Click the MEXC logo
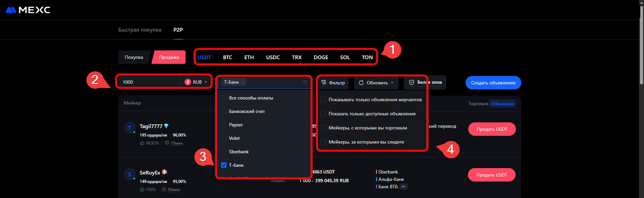 [28, 10]
